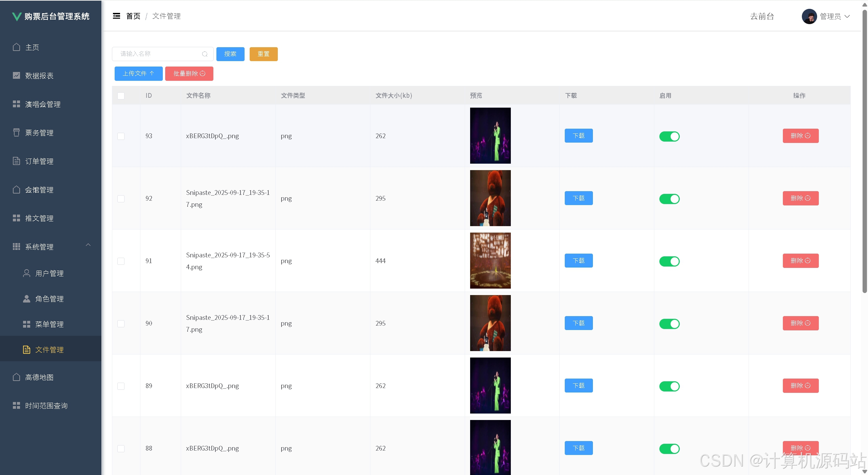868x475 pixels.
Task: Click the 文件管理 file icon in sidebar
Action: [x=26, y=349]
